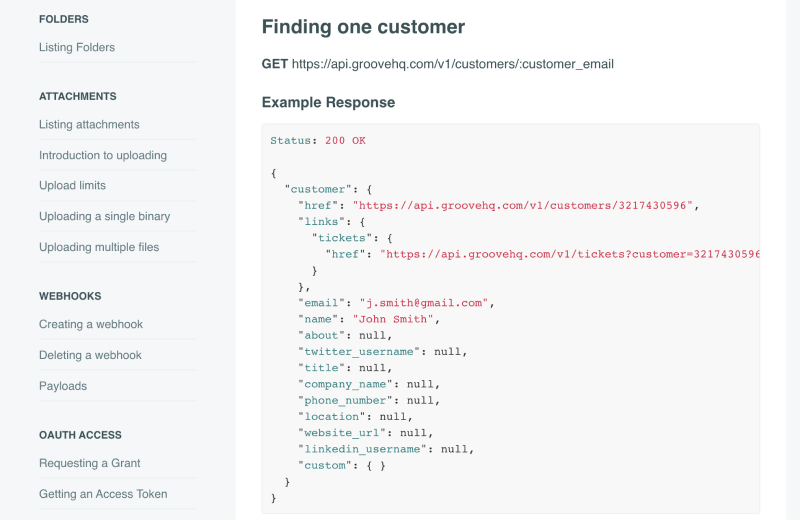Click the WEBHOOKS sidebar heading
The image size is (800, 520).
point(70,296)
